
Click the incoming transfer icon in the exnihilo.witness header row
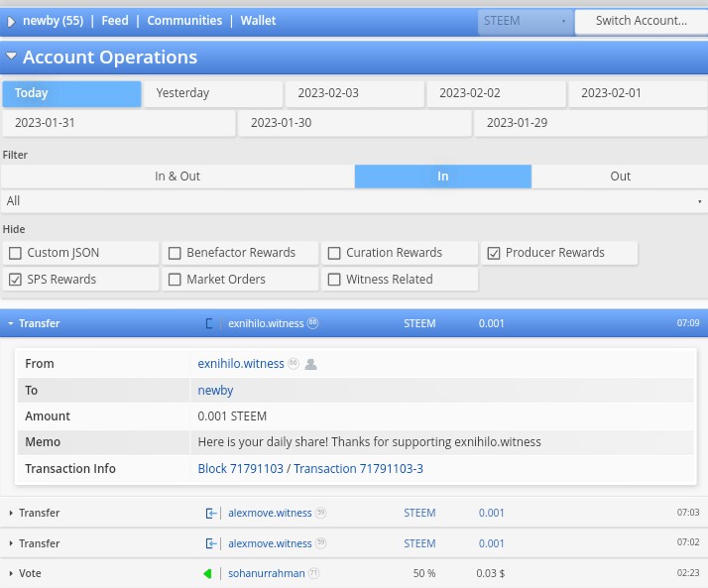pos(209,323)
